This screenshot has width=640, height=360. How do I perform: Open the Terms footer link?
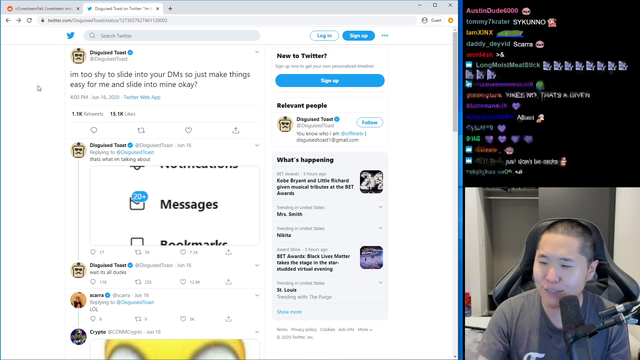click(282, 329)
